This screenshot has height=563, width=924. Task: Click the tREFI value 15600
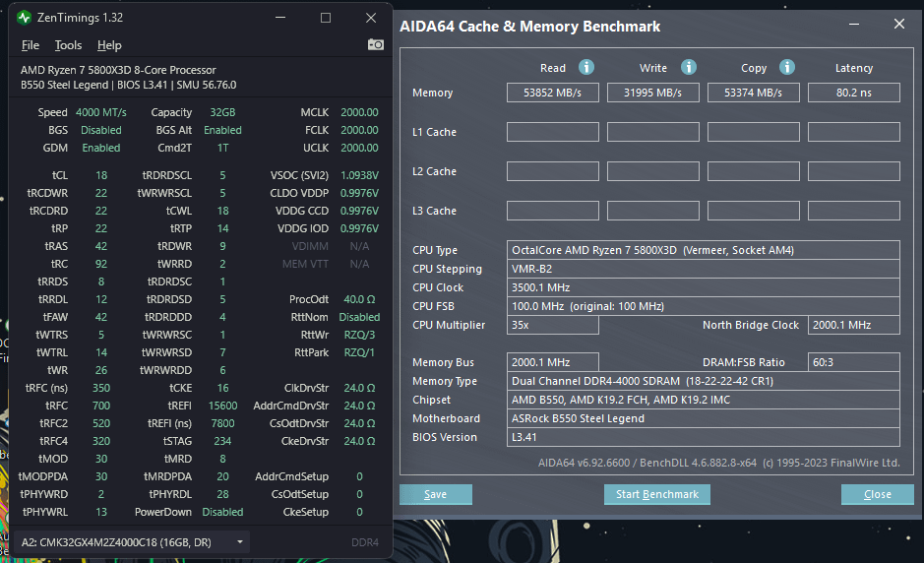[222, 406]
